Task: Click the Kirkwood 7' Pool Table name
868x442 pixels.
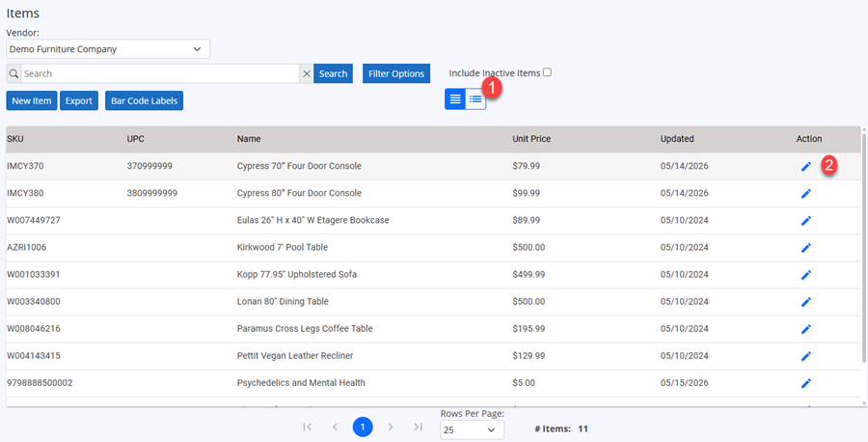Action: click(x=283, y=248)
